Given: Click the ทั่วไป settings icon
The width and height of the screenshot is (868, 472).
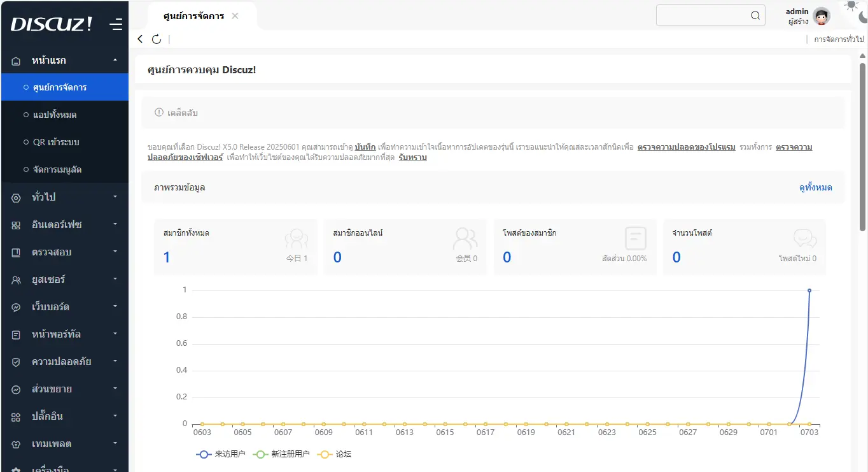Looking at the screenshot, I should point(17,198).
